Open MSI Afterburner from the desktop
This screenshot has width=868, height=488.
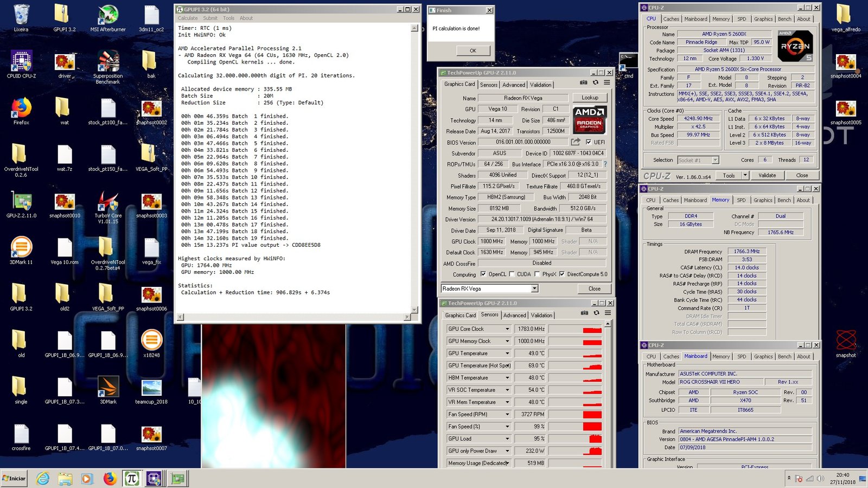tap(107, 16)
